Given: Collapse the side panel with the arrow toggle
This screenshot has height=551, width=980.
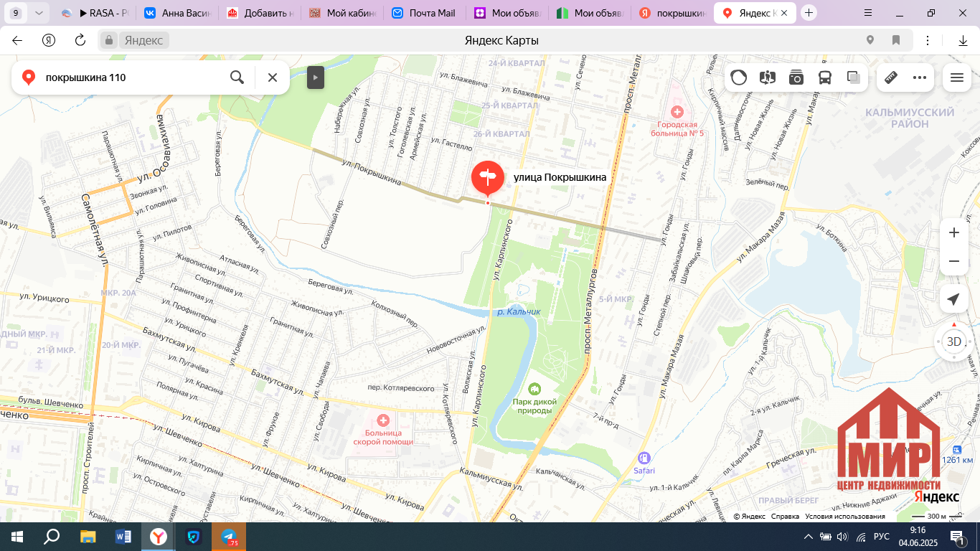Looking at the screenshot, I should (316, 77).
